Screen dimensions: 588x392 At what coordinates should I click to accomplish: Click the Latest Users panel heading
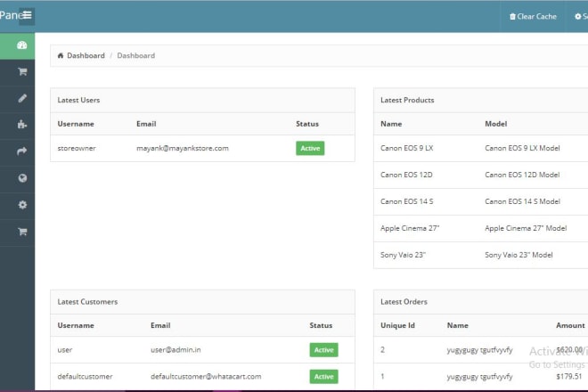(x=78, y=100)
